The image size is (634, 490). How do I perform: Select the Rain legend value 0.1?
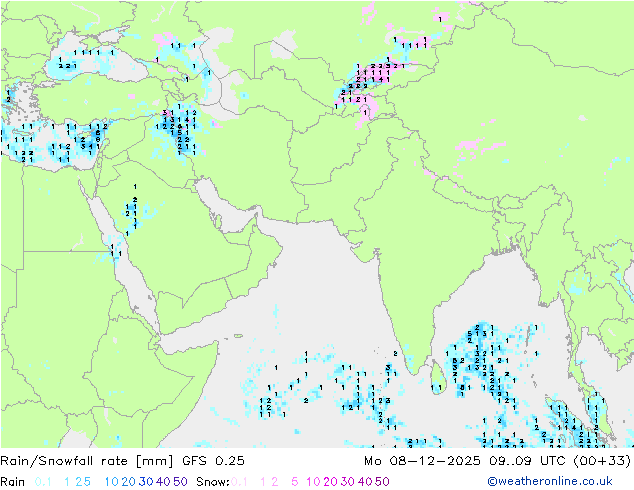point(43,482)
